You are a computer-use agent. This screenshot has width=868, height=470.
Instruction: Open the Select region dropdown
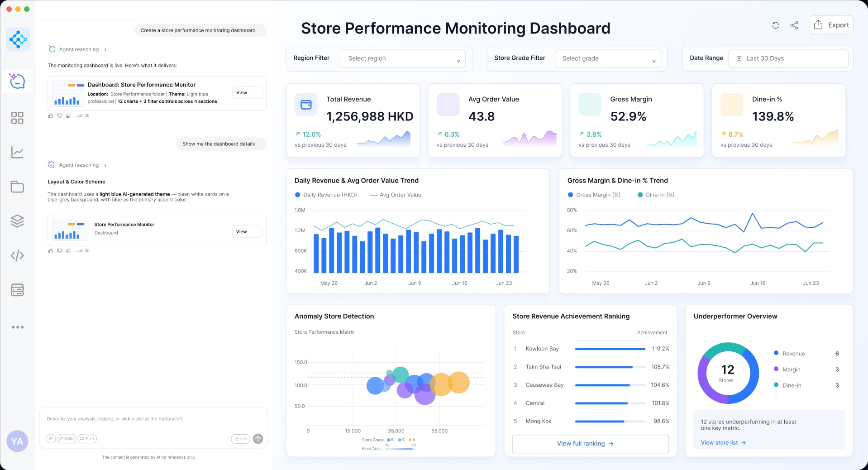pos(403,58)
